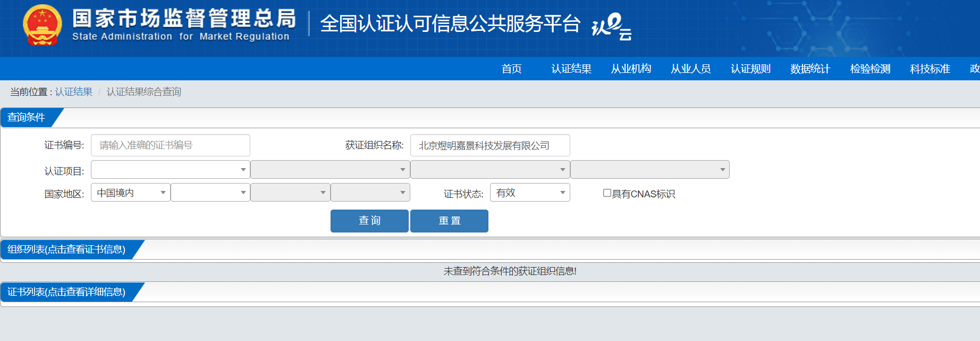The image size is (980, 341).
Task: Open the 认证结果 menu item
Action: click(571, 69)
